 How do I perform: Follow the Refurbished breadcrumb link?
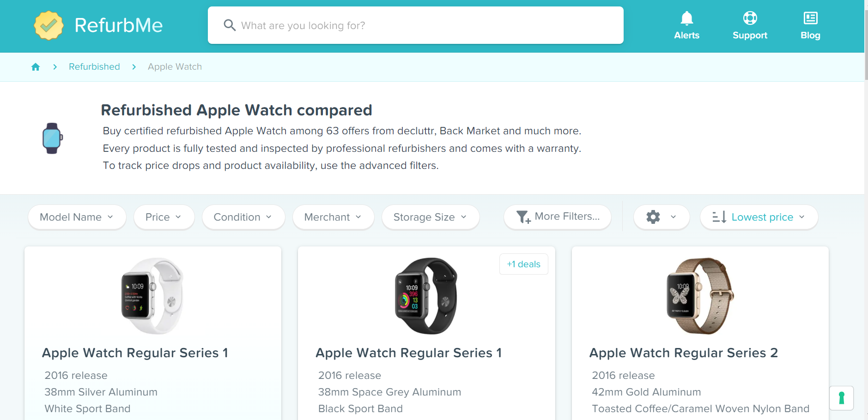[x=94, y=67]
